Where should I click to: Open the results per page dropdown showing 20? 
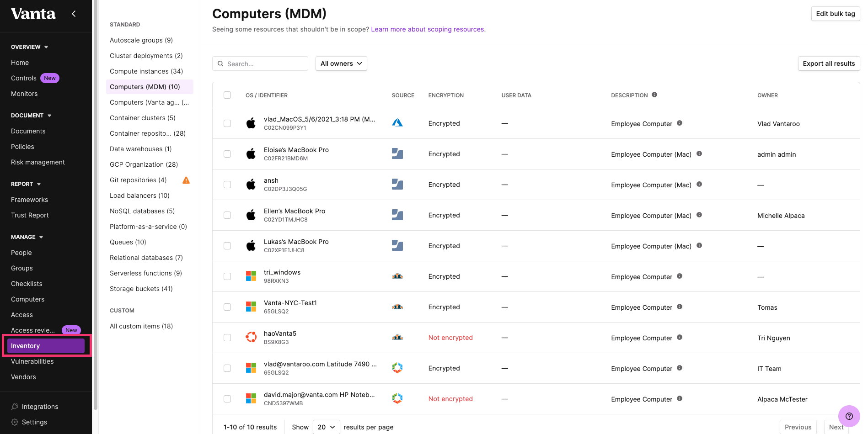(x=327, y=427)
